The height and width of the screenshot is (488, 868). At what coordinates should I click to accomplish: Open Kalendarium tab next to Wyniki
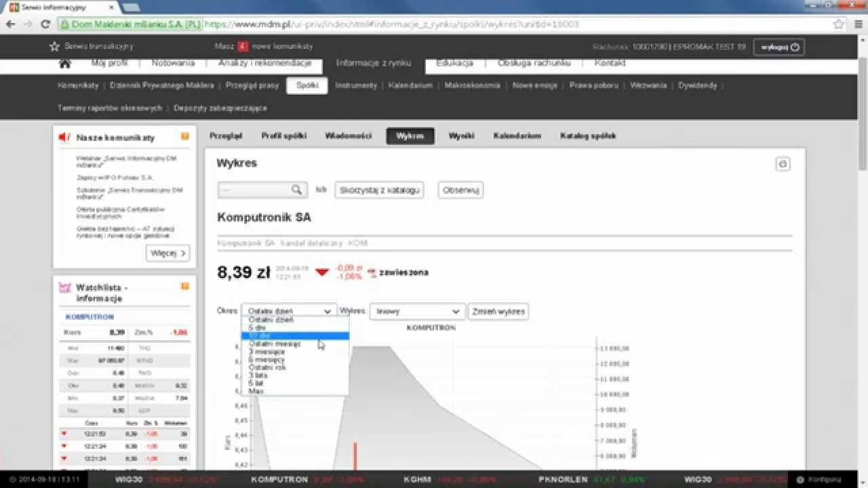(517, 136)
